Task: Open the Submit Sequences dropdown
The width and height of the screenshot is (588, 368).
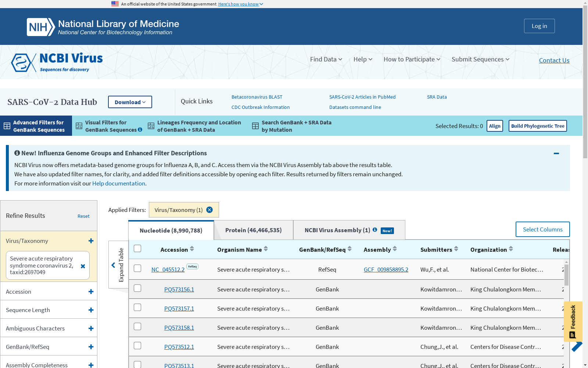Action: [480, 59]
